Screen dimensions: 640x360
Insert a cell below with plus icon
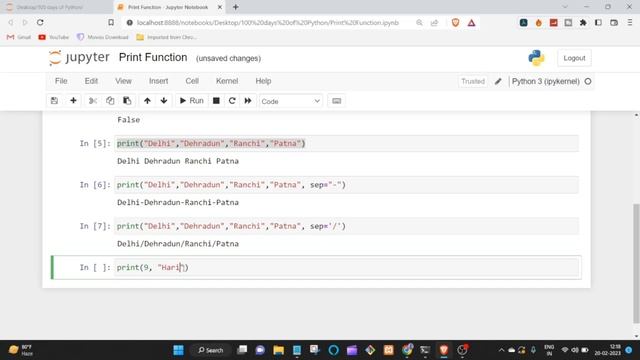[73, 101]
